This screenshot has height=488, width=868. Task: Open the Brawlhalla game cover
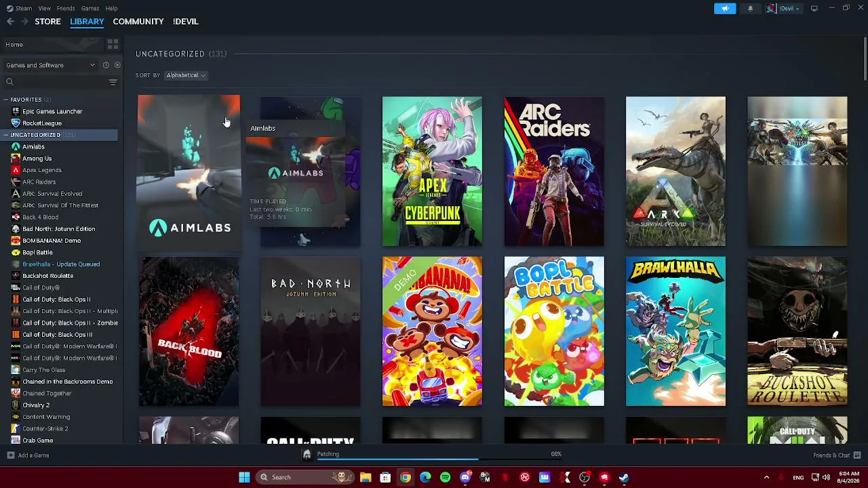coord(675,331)
